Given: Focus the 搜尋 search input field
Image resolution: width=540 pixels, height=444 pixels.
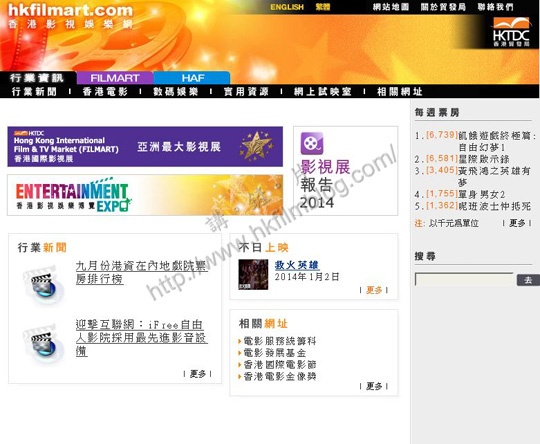Looking at the screenshot, I should coord(464,279).
